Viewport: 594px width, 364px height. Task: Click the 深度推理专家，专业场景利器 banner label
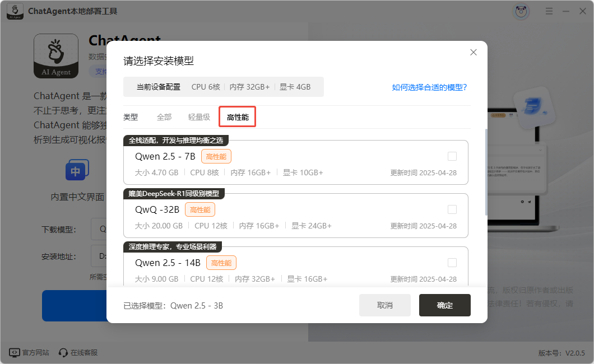coord(173,247)
